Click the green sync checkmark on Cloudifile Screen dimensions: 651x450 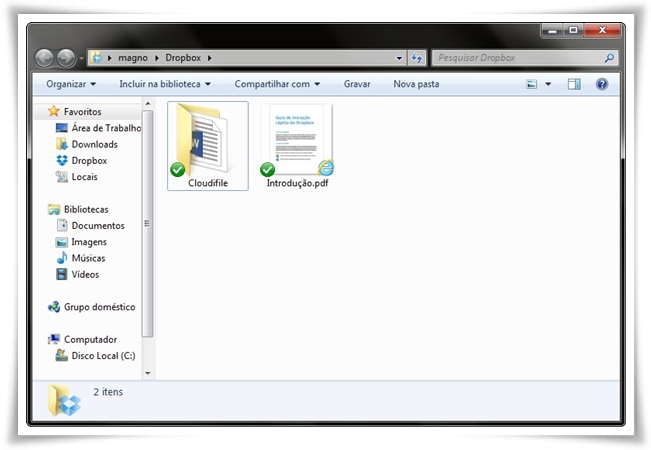pyautogui.click(x=178, y=169)
